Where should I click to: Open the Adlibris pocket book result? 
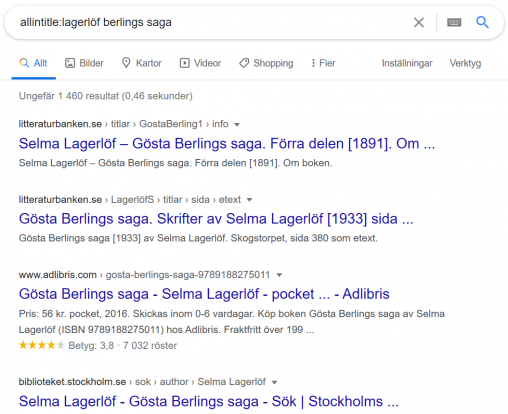(x=204, y=294)
